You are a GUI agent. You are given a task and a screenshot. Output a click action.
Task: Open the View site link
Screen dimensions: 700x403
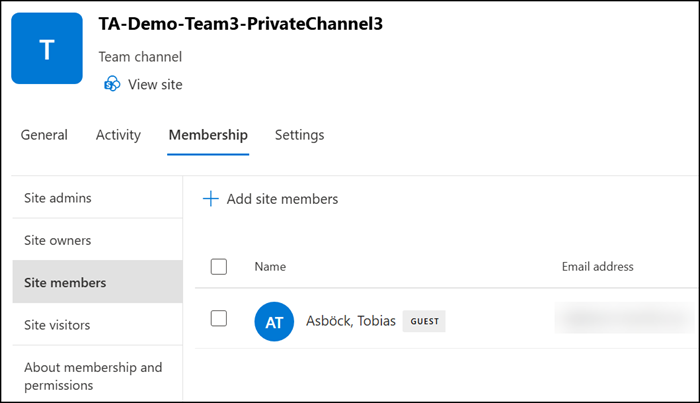coord(155,84)
